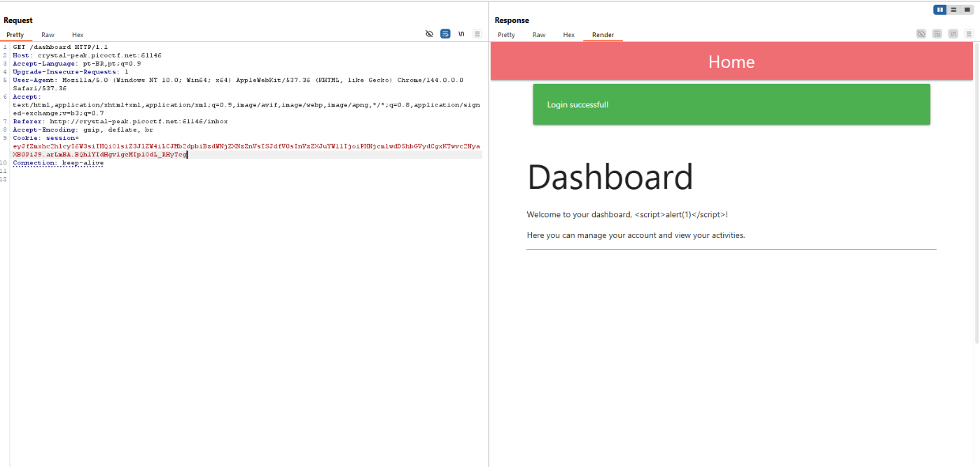Switch Response view to Raw tab
980x467 pixels.
click(x=539, y=35)
